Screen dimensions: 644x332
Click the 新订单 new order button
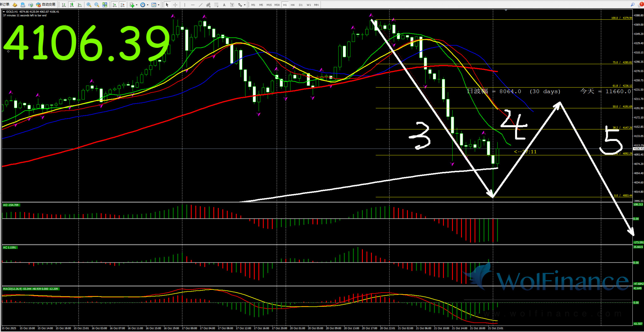[x=5, y=5]
